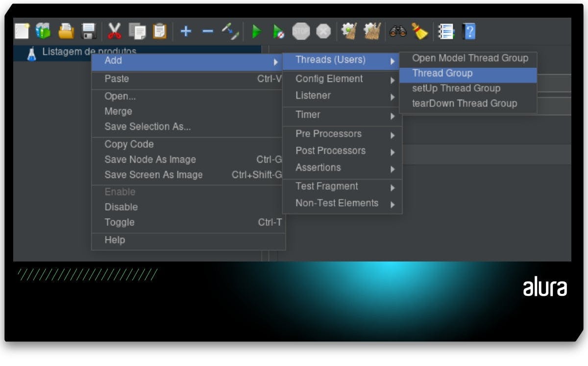Open JMeter help
This screenshot has height=366, width=588.
click(469, 31)
